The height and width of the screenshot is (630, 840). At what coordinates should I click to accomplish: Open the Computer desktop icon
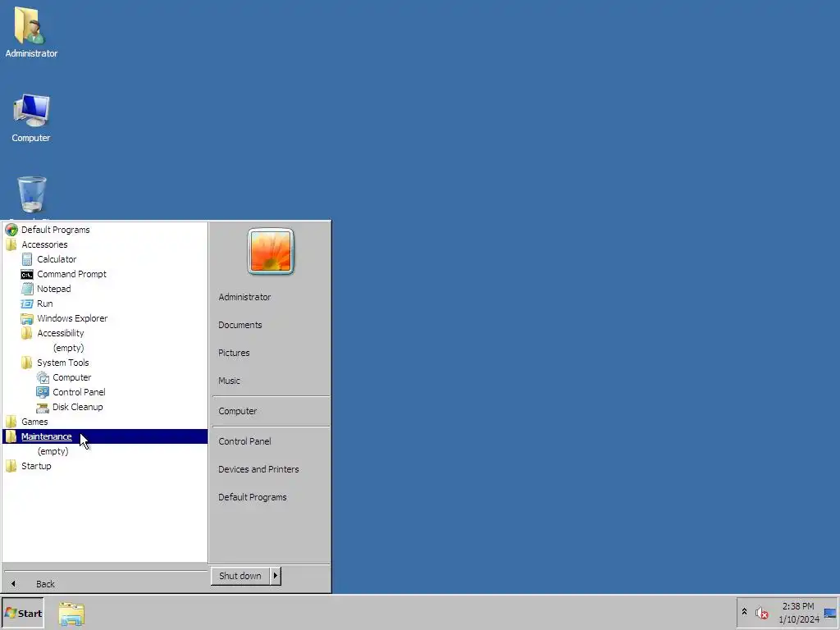(x=30, y=118)
